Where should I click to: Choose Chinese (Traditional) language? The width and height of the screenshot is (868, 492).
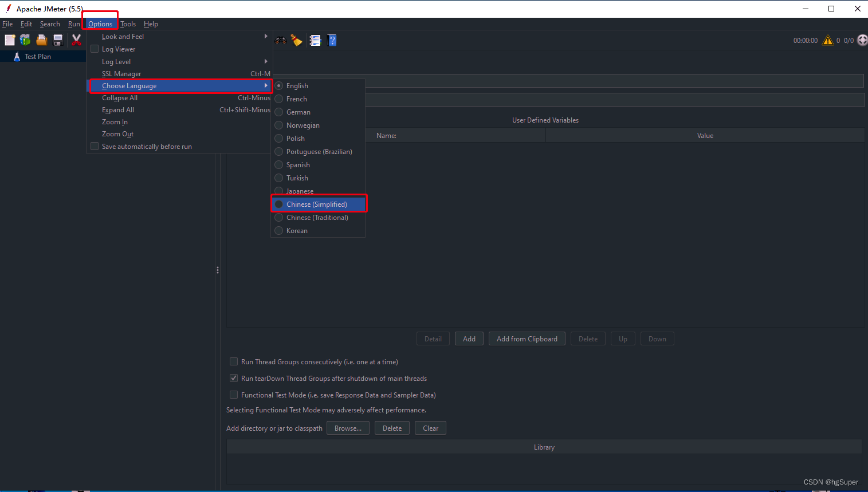(318, 218)
